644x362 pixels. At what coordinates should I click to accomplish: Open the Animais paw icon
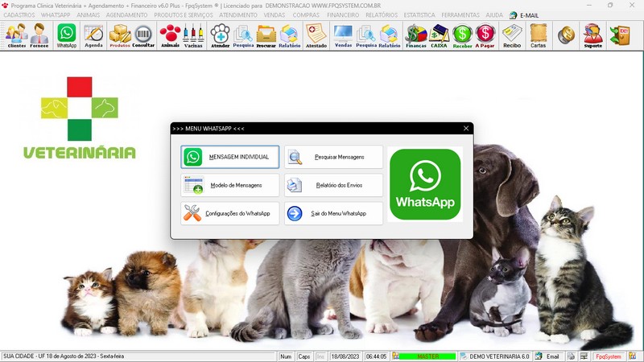pyautogui.click(x=170, y=35)
